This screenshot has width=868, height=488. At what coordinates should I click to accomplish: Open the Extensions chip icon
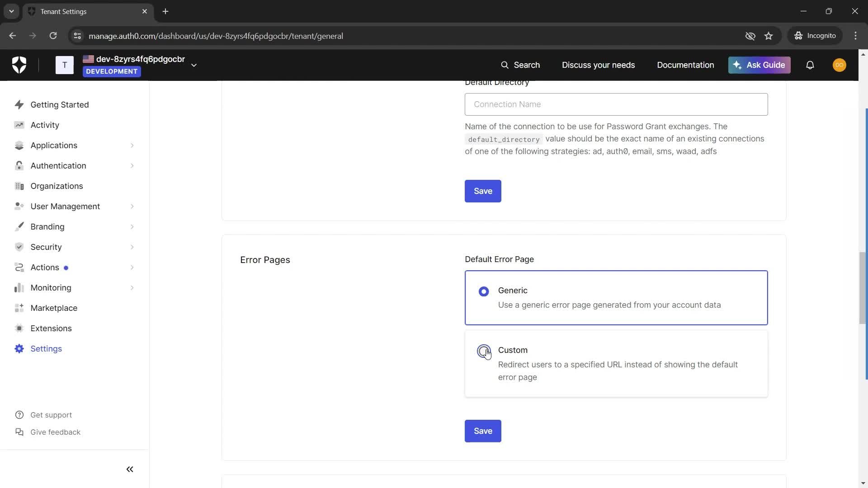(x=19, y=328)
